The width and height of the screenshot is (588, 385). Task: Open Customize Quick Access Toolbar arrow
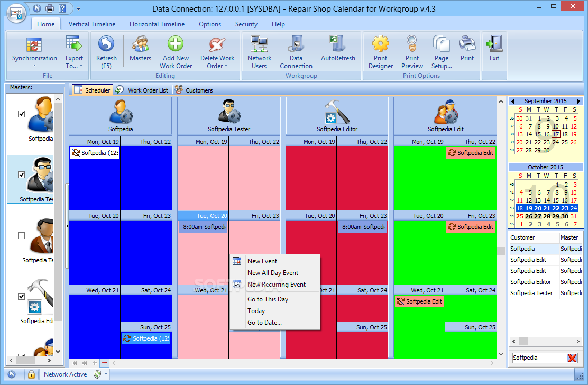(78, 8)
